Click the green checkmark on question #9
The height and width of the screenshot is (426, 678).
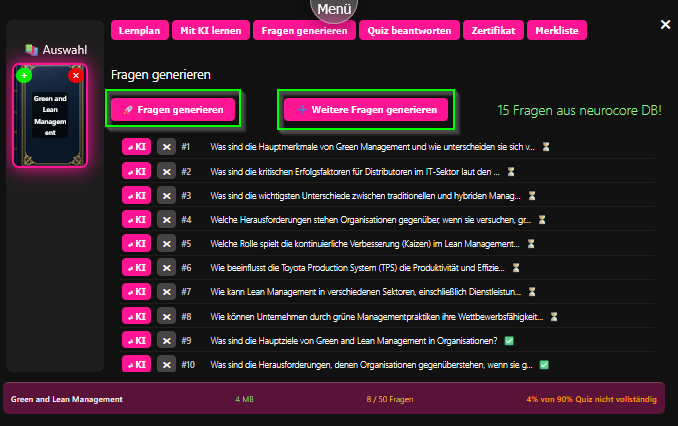[509, 341]
